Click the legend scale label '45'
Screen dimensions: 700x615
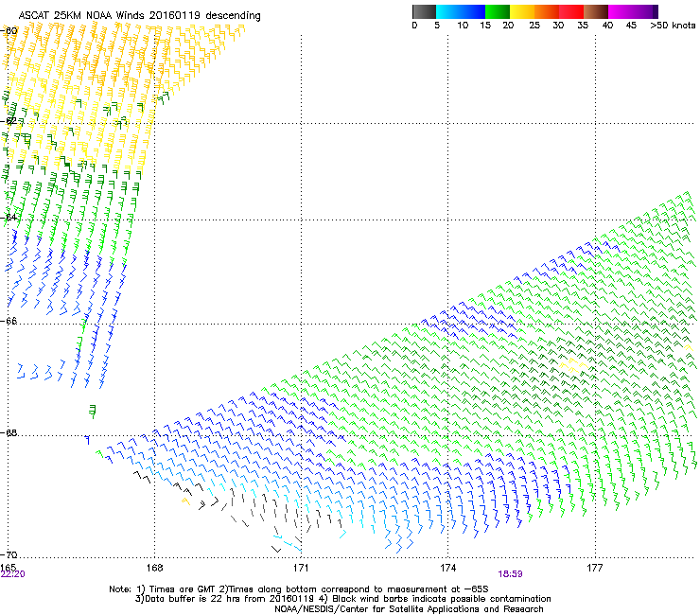tap(631, 26)
